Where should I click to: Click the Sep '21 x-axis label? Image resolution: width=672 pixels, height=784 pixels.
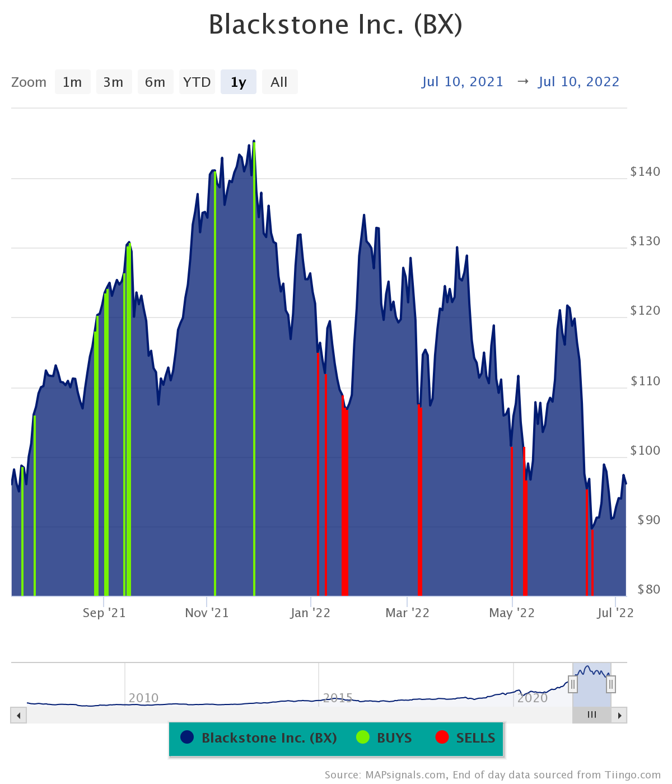104,613
